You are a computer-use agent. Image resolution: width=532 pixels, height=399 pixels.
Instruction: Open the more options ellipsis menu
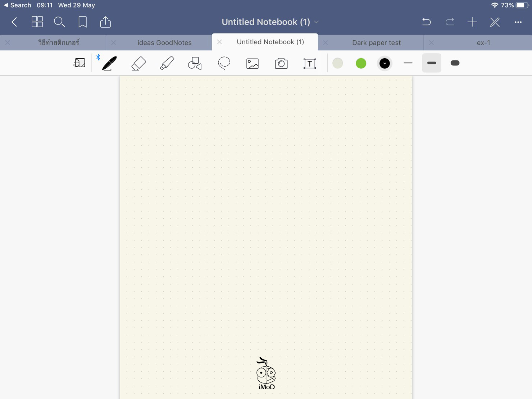tap(518, 22)
